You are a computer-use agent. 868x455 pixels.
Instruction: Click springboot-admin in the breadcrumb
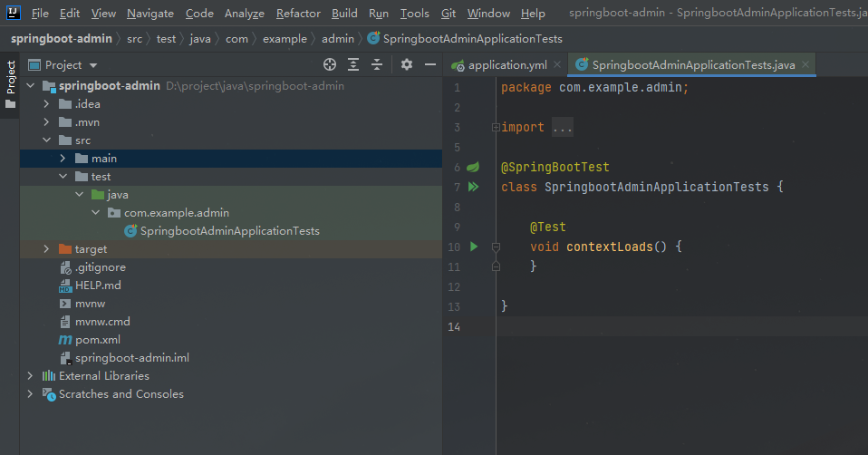[x=61, y=39]
